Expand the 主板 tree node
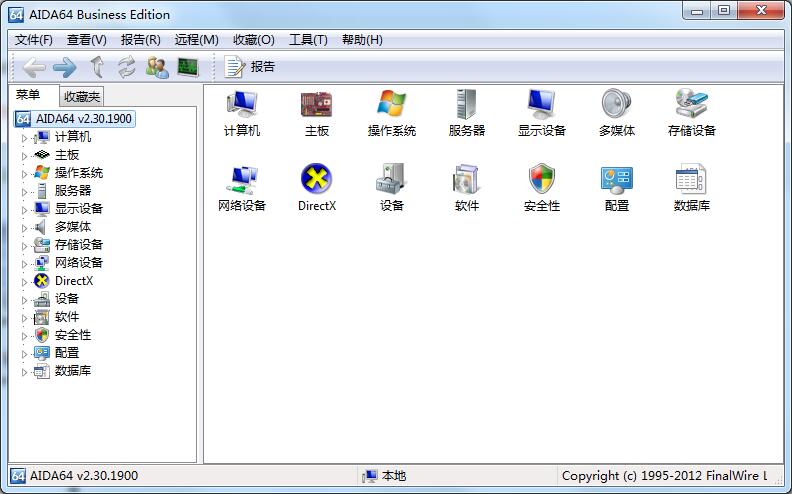792x494 pixels. pyautogui.click(x=24, y=156)
